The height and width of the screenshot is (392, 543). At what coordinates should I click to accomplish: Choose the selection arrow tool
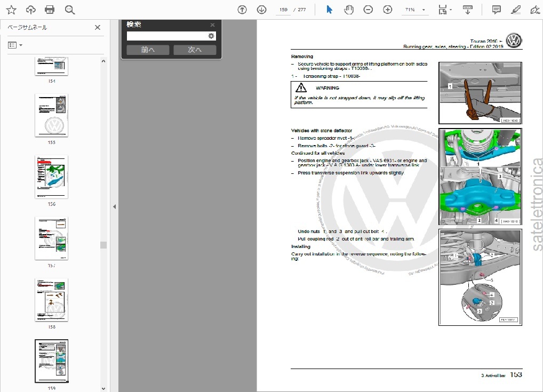[x=329, y=10]
